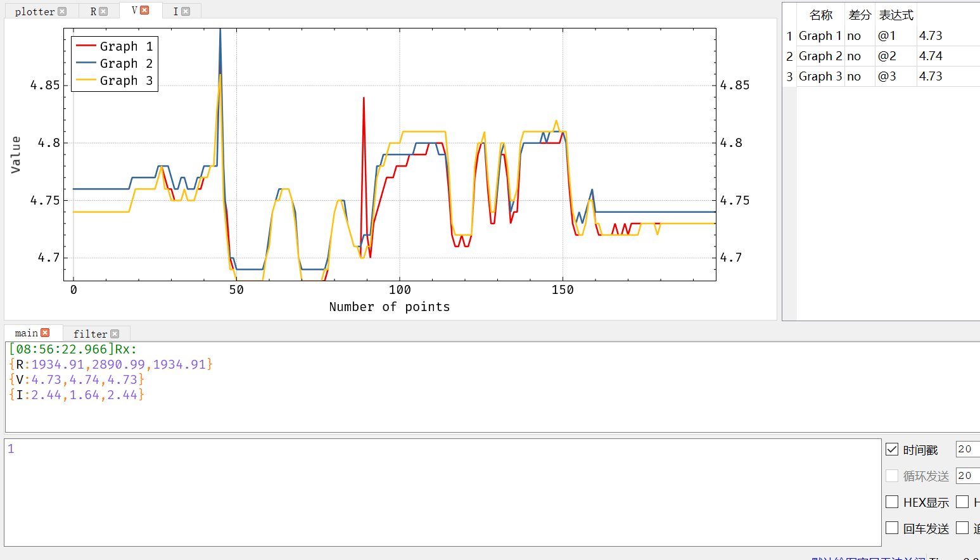Click the 4.73 value cell in Graph 1 row

pyautogui.click(x=948, y=35)
